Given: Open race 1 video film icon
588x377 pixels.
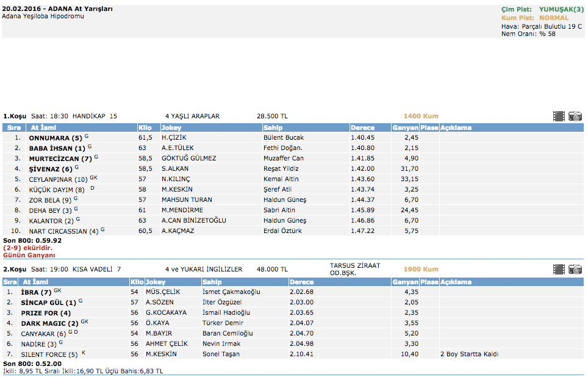Looking at the screenshot, I should click(558, 116).
